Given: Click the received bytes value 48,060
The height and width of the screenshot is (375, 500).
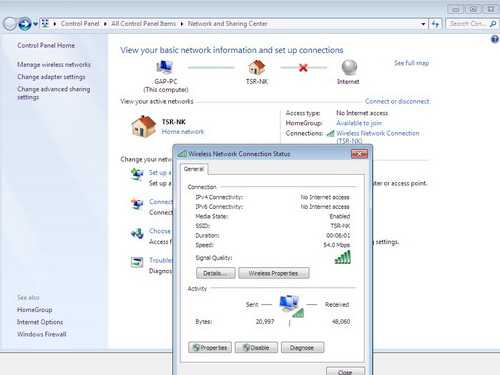Looking at the screenshot, I should coord(341,322).
